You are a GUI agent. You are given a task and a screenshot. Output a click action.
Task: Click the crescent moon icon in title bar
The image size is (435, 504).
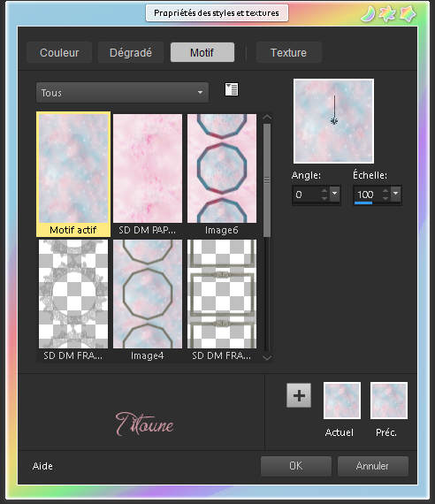(368, 14)
